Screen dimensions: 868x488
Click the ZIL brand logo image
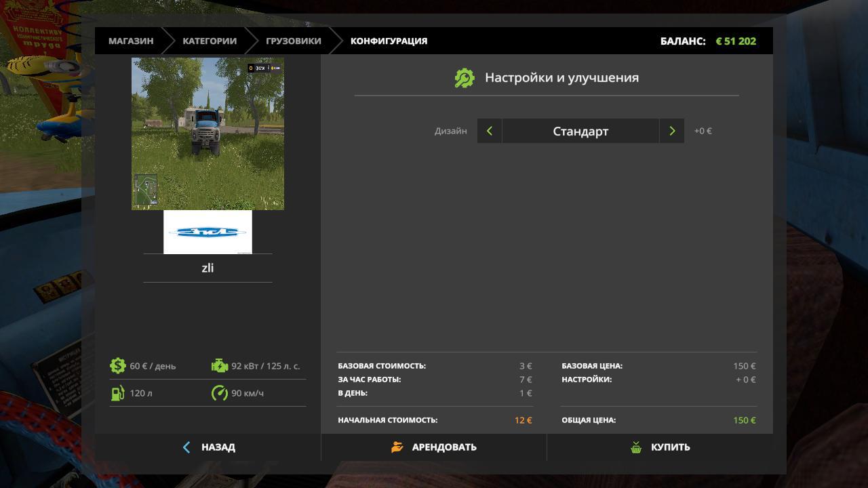click(208, 232)
